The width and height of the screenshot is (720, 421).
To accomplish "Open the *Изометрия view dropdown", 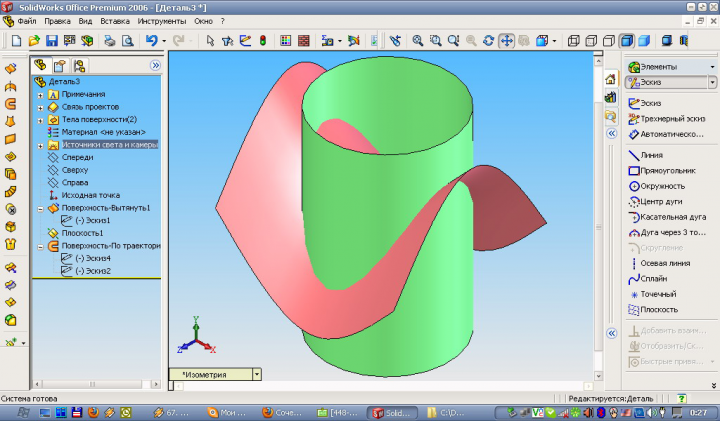I will [x=257, y=374].
